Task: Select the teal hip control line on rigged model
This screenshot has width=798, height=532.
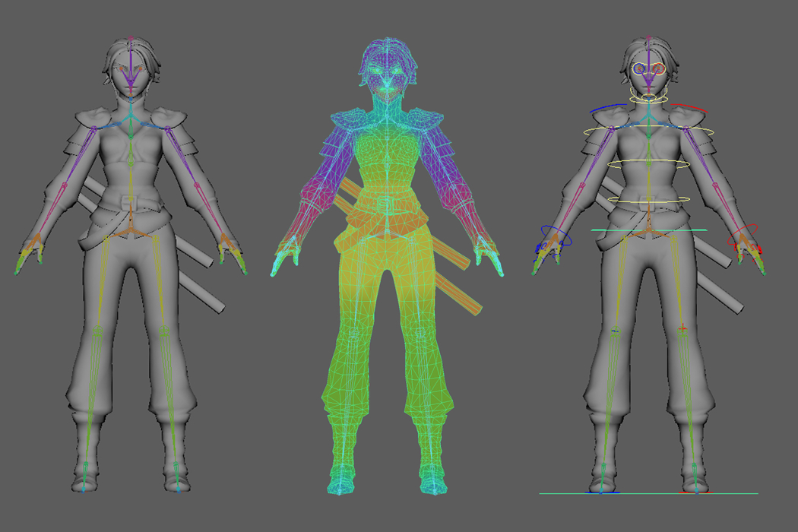Action: 649,230
